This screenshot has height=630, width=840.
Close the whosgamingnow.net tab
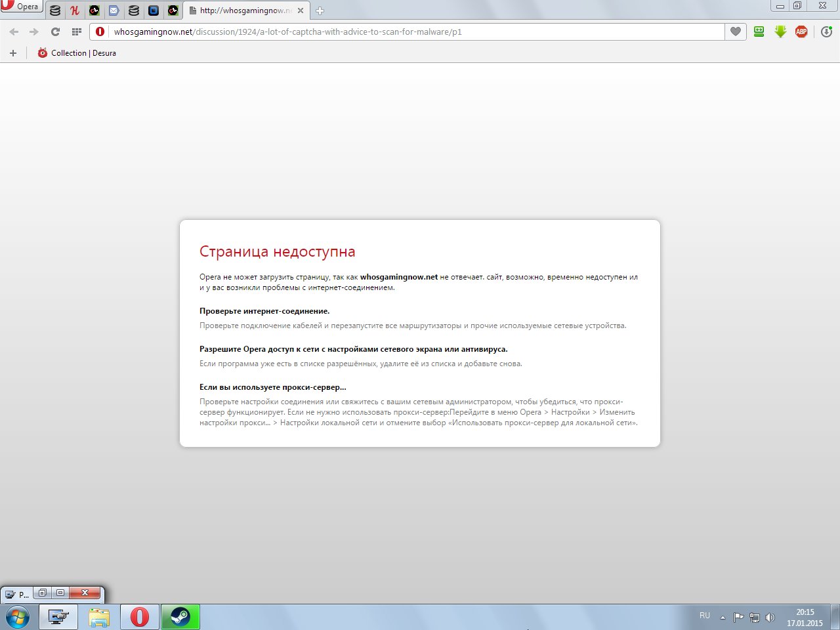301,10
